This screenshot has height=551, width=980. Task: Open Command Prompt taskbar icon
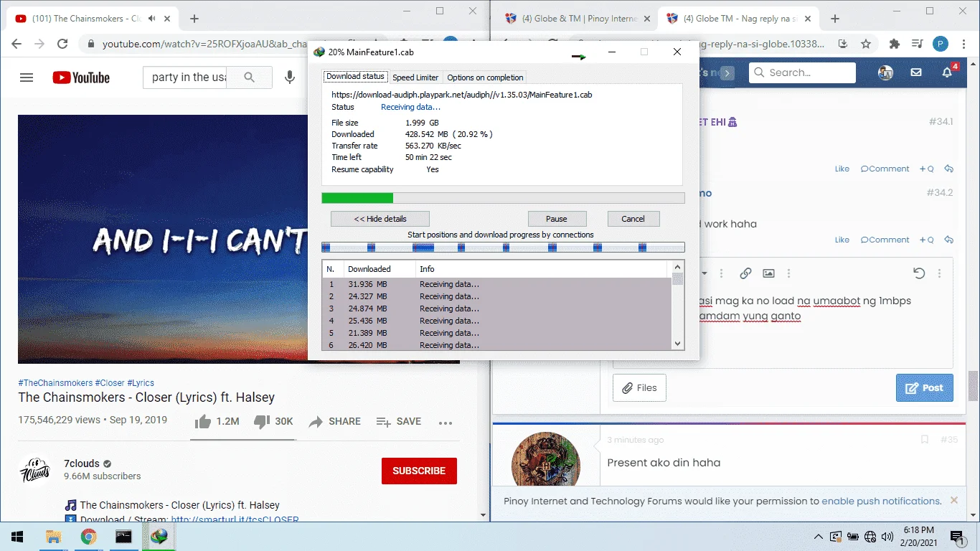tap(123, 537)
